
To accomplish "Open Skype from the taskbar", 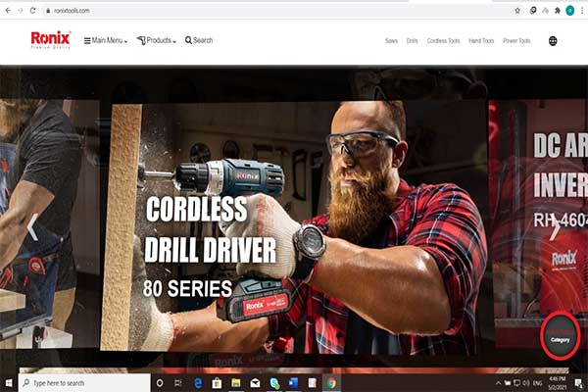I will 274,383.
